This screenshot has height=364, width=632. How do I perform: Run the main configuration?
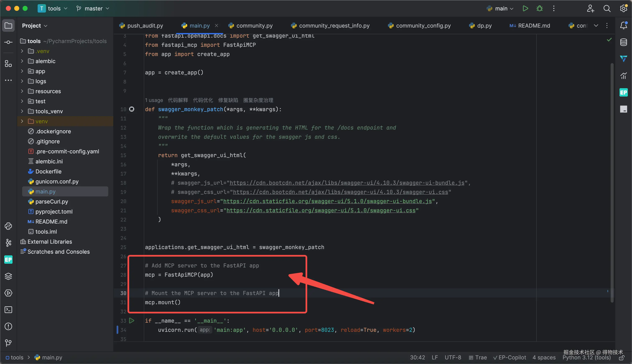(x=525, y=9)
